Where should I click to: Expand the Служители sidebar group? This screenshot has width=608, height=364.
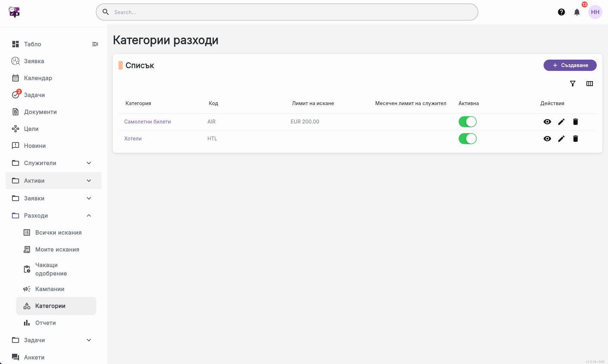pyautogui.click(x=54, y=163)
